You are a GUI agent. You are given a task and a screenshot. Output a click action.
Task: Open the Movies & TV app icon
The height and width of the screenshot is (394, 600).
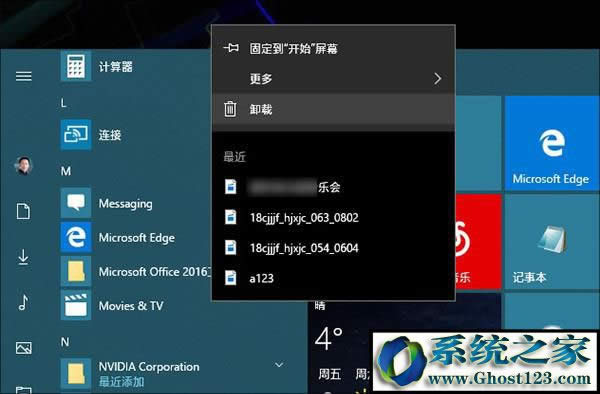pos(76,305)
